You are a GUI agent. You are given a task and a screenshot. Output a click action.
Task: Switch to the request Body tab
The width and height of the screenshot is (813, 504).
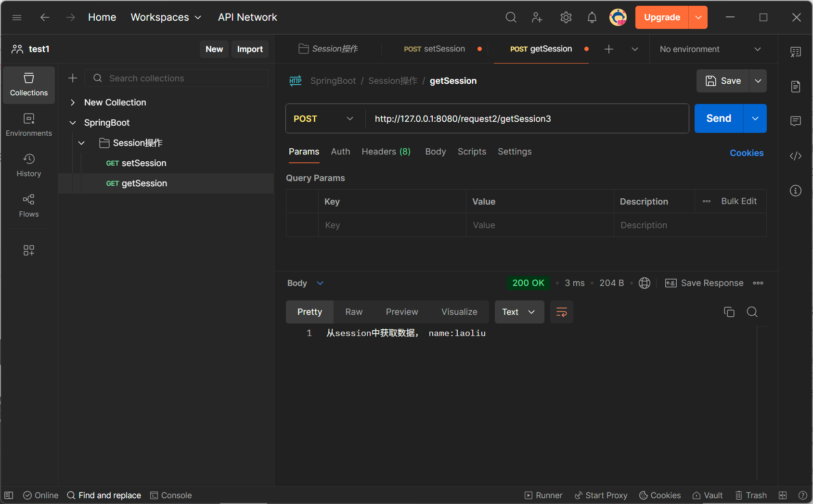(x=436, y=152)
